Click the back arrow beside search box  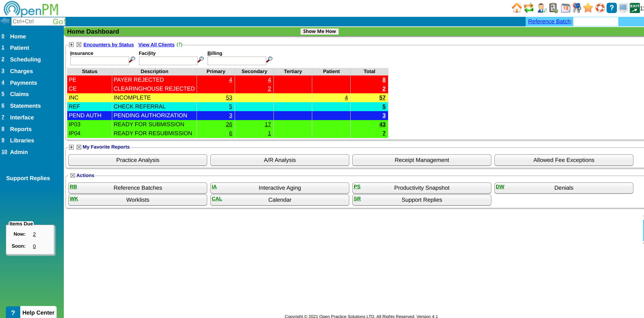point(5,21)
